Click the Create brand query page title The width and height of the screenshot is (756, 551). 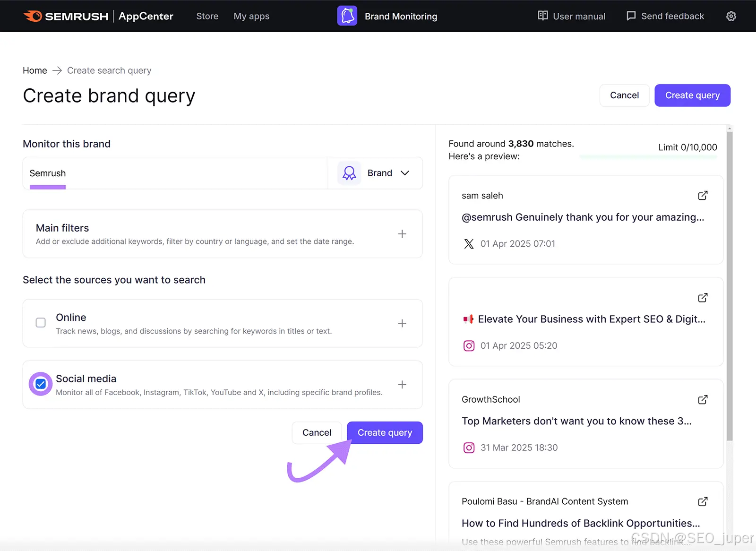point(109,96)
